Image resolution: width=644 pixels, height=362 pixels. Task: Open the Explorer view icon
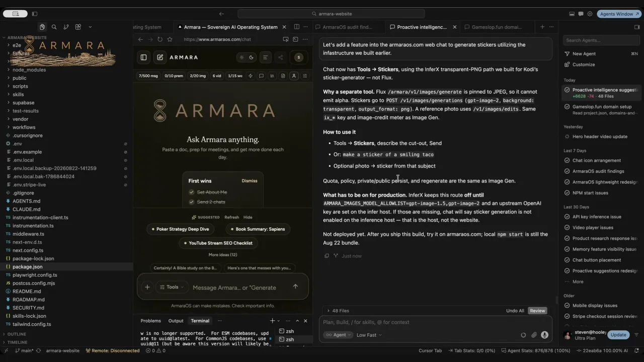coord(42,27)
